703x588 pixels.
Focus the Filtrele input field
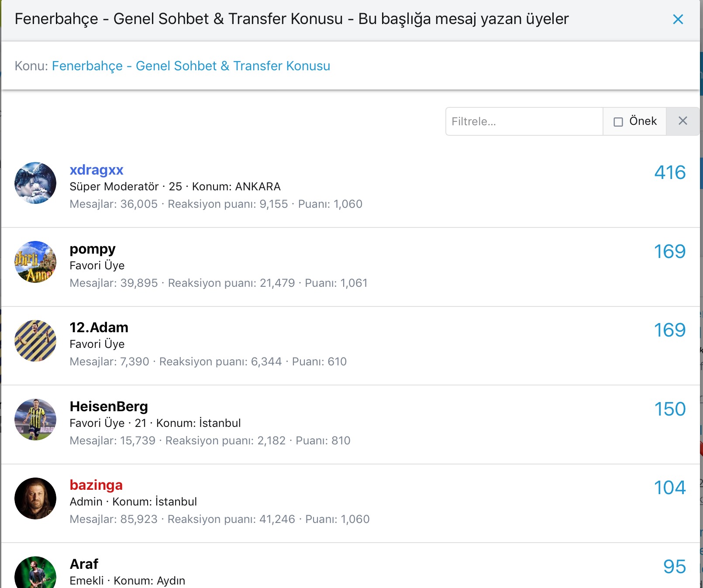524,121
